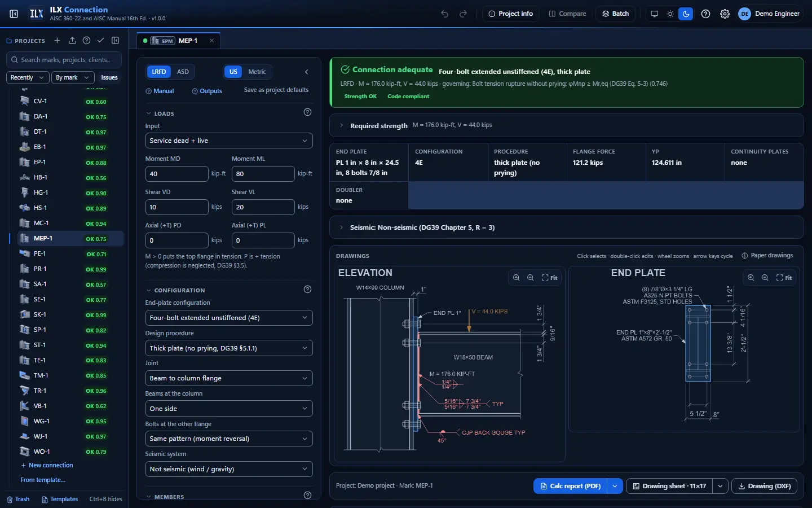Collapse the app sidebar from the header bar
This screenshot has height=508, width=812.
[14, 14]
